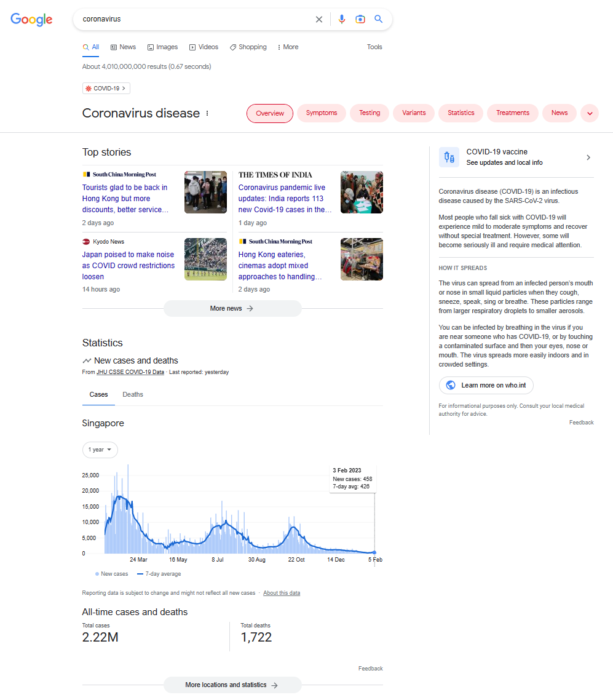
Task: Click thumbnail of tourists in Hong Kong story
Action: point(206,193)
